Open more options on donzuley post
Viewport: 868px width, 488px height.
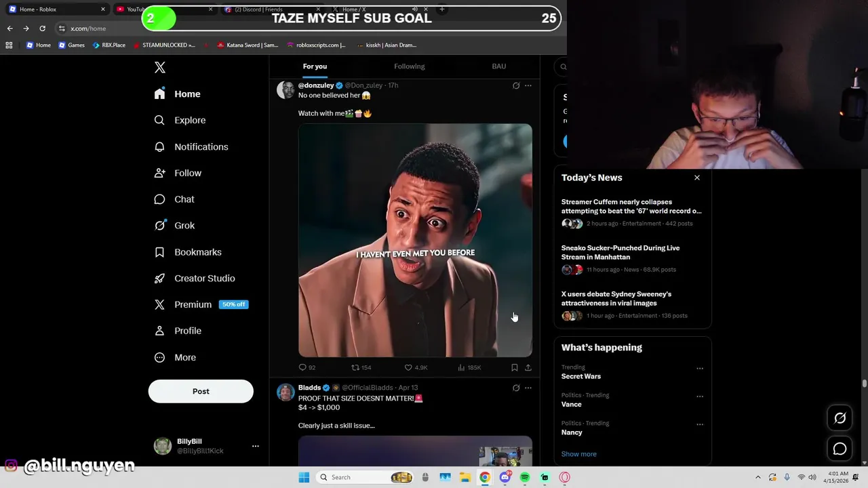(x=528, y=85)
